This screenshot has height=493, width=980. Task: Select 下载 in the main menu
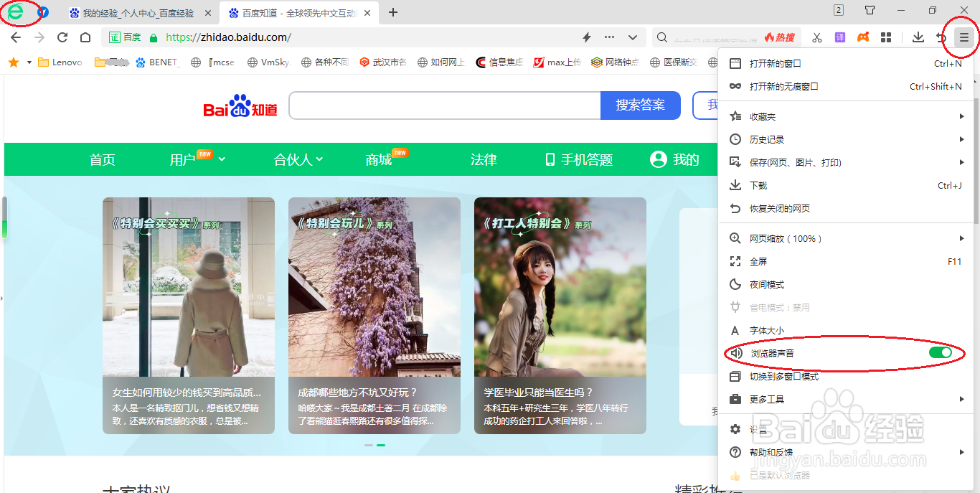pyautogui.click(x=845, y=186)
